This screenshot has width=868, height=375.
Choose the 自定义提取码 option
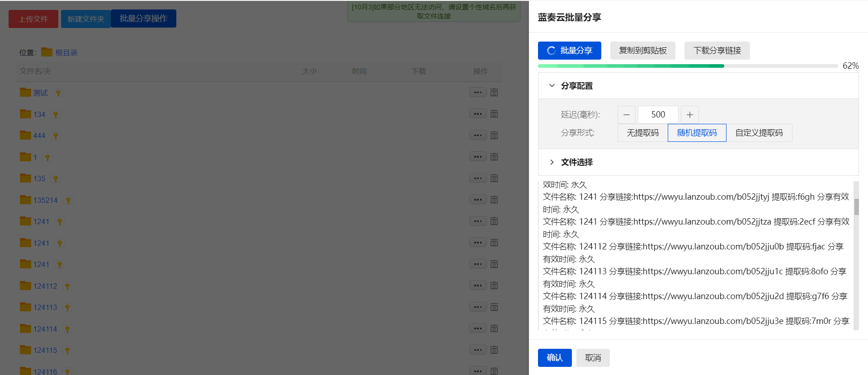pos(759,133)
